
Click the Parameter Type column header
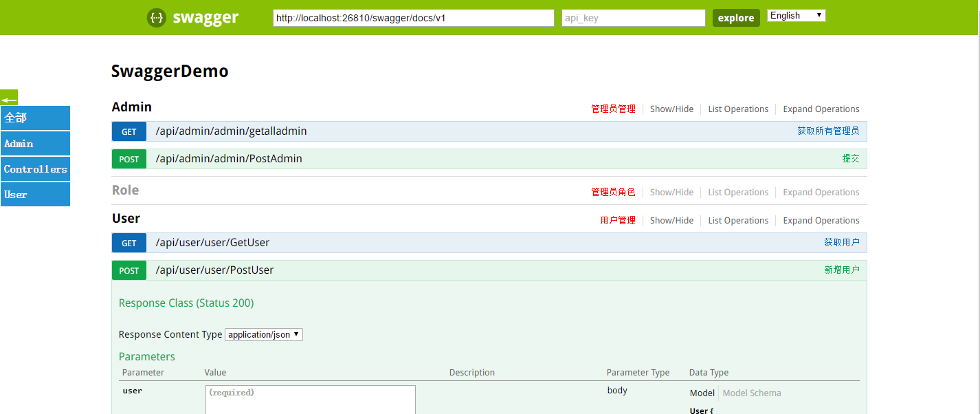coord(638,373)
